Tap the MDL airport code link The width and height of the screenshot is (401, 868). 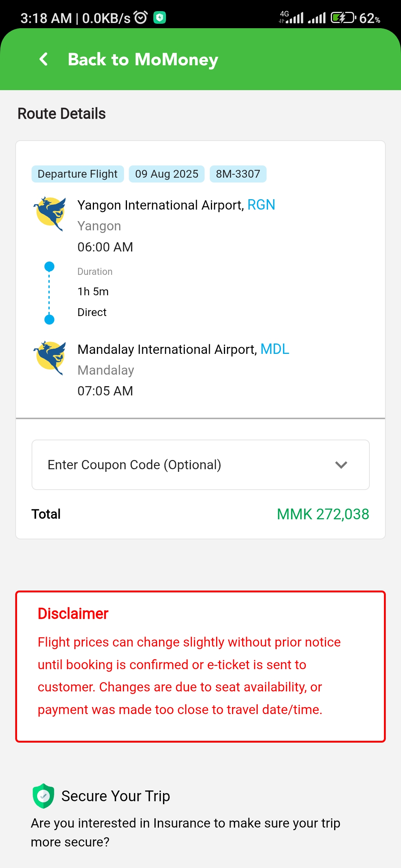pyautogui.click(x=275, y=349)
